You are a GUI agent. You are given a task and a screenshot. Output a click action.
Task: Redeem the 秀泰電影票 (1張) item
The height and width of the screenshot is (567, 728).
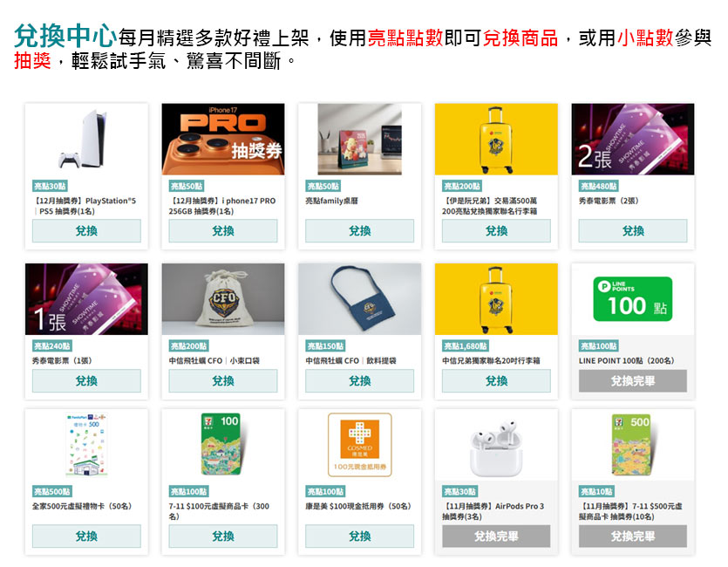(86, 381)
